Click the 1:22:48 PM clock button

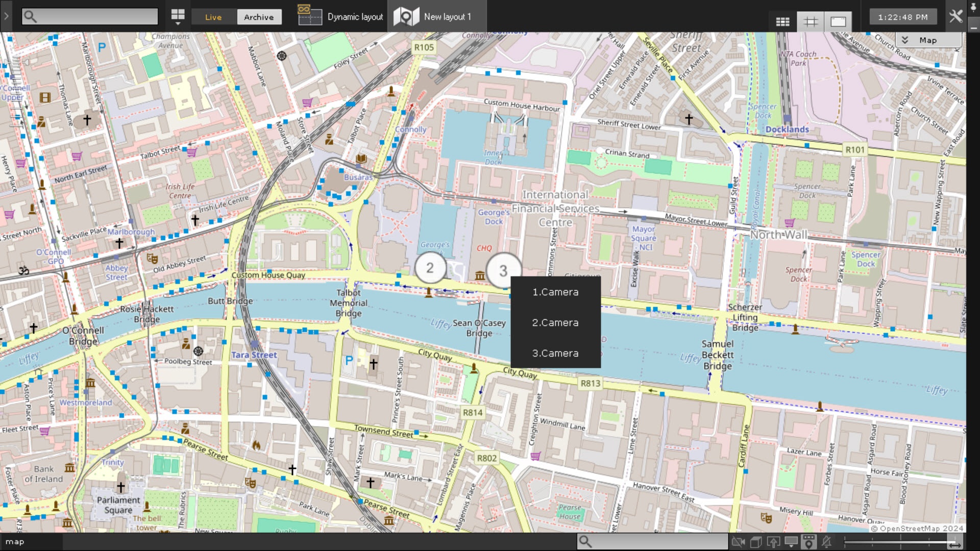[x=903, y=17]
